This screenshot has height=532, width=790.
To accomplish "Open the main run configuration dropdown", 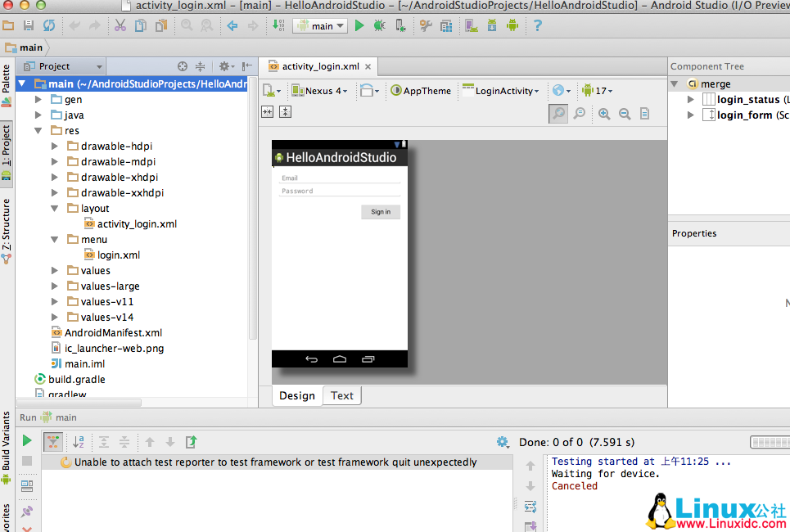I will coord(320,25).
